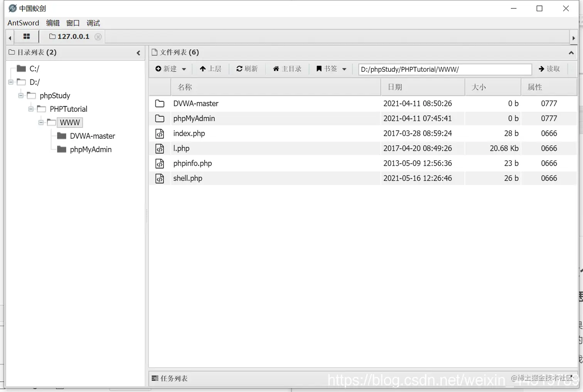Sort by 大小 column header
The image size is (583, 392).
pos(493,87)
